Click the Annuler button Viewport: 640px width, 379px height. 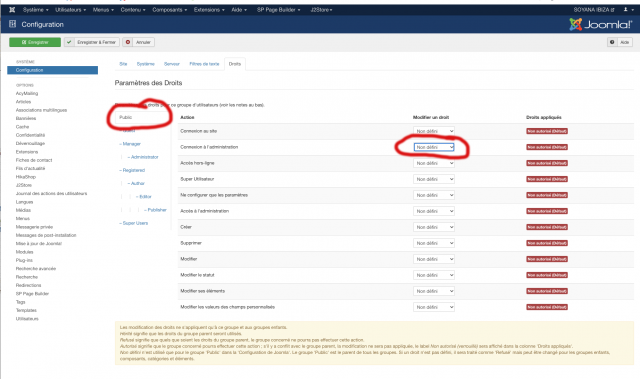tap(138, 42)
